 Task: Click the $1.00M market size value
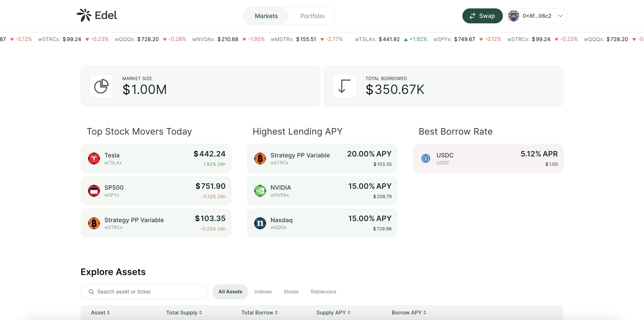[144, 90]
